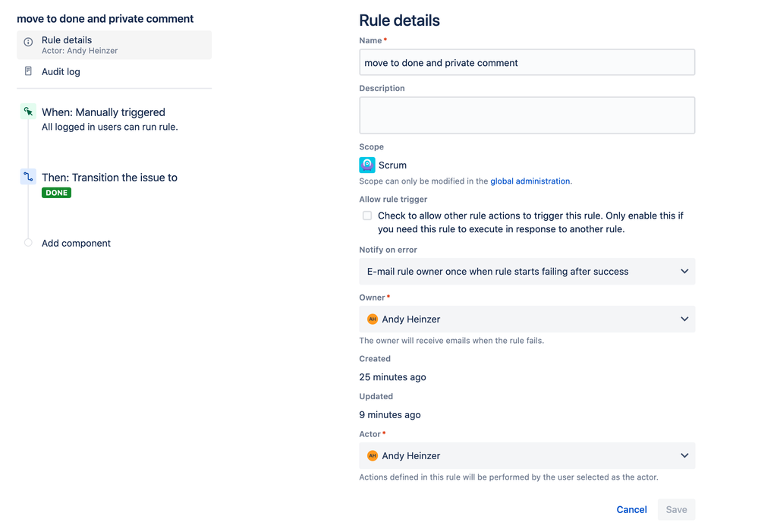Open Rule details in sidebar
758x532 pixels.
point(114,45)
